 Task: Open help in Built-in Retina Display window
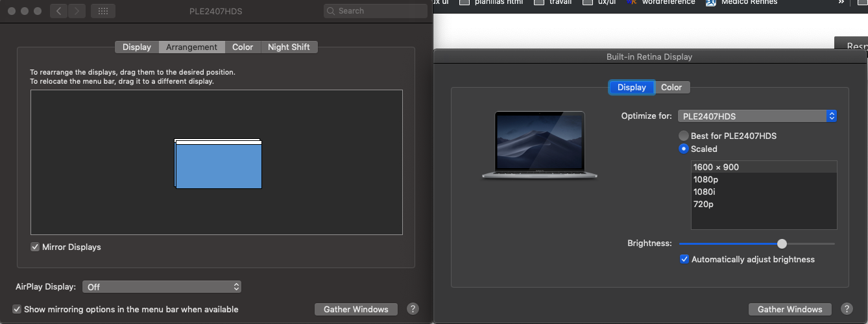coord(847,309)
